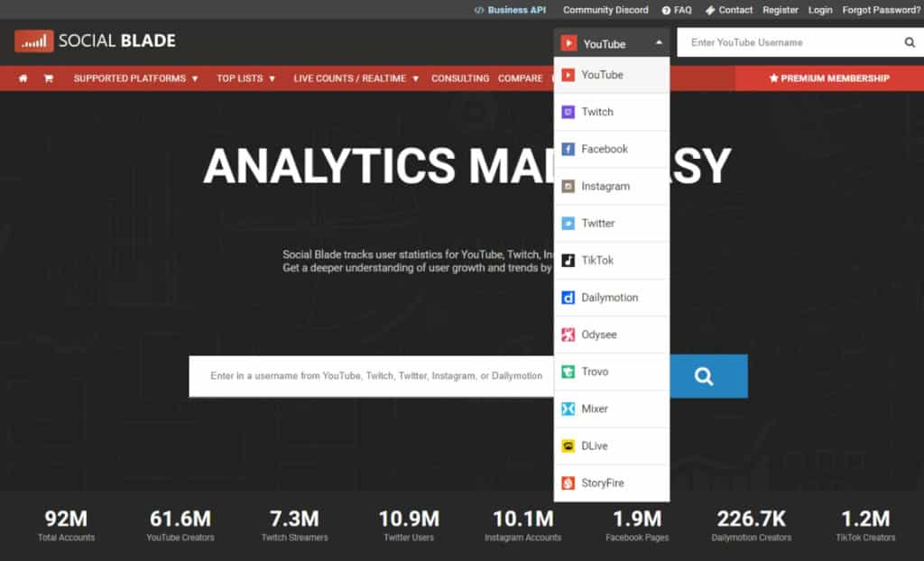
Task: Click the blue search magnifier button
Action: tap(707, 375)
